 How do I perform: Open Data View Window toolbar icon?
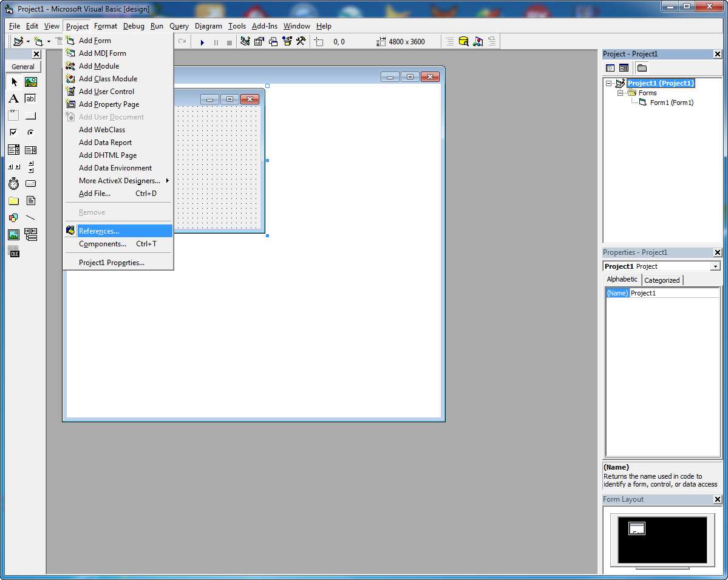(463, 42)
